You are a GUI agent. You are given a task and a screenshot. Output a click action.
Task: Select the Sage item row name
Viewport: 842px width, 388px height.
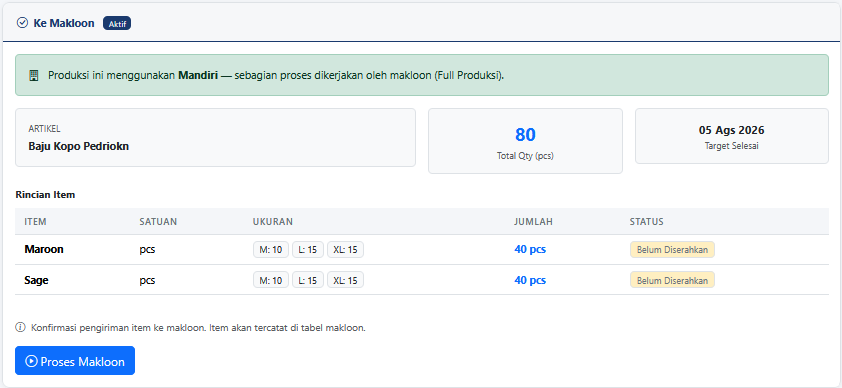36,280
